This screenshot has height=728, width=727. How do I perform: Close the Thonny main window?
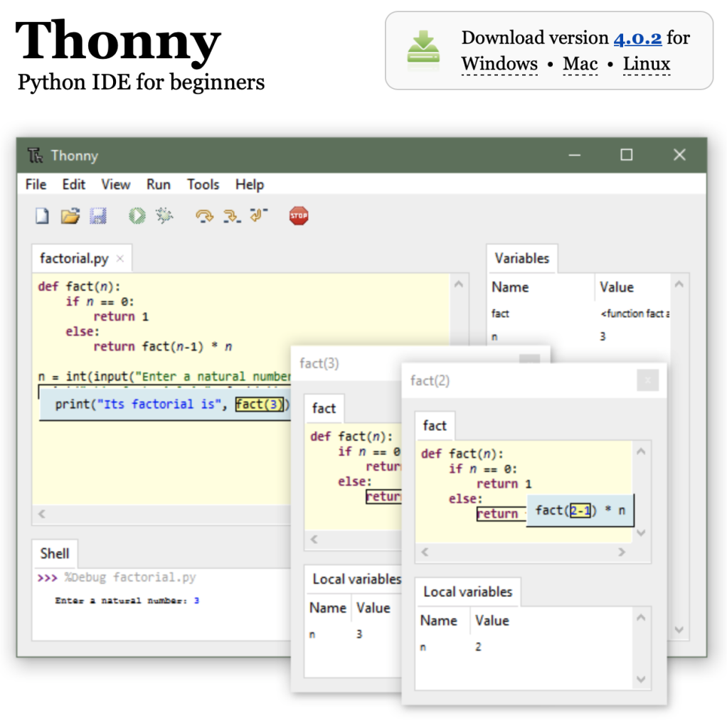click(679, 155)
